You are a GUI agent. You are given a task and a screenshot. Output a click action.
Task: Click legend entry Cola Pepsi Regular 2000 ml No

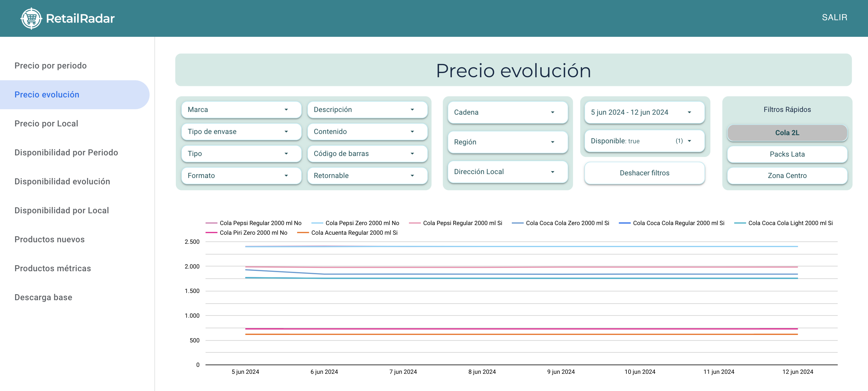point(254,223)
